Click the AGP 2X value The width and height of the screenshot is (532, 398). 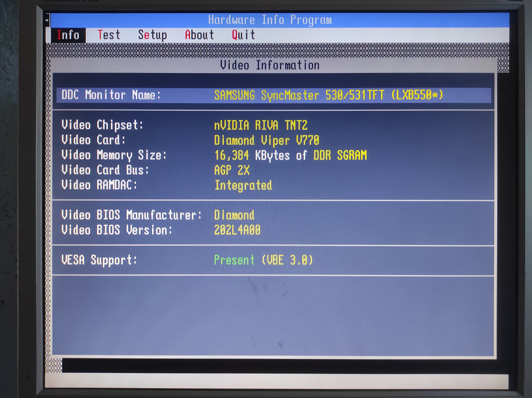232,170
